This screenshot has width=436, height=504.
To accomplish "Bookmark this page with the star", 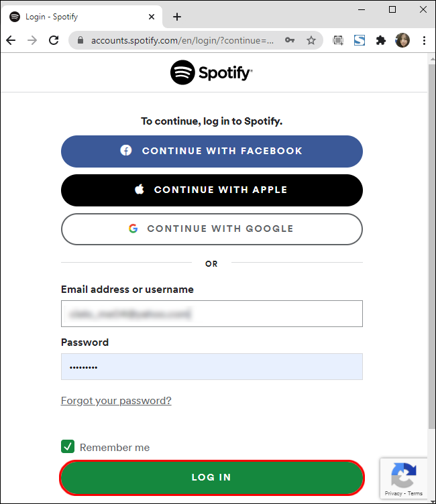I will (311, 40).
